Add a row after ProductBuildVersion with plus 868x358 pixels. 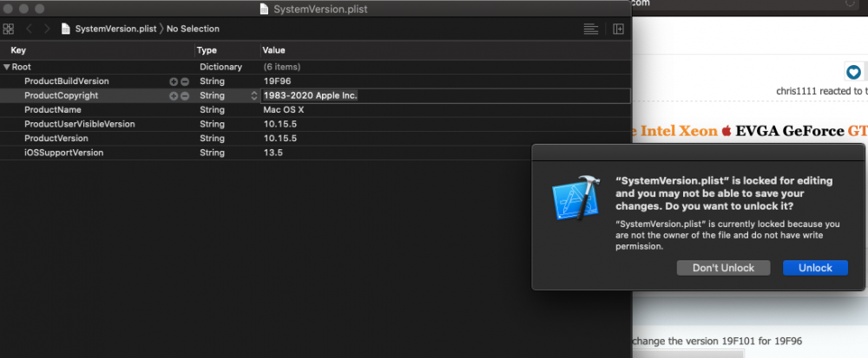pos(174,81)
